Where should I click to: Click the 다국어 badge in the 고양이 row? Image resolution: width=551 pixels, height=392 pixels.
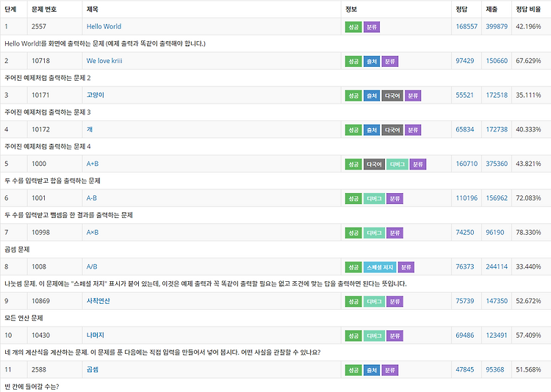tap(392, 96)
